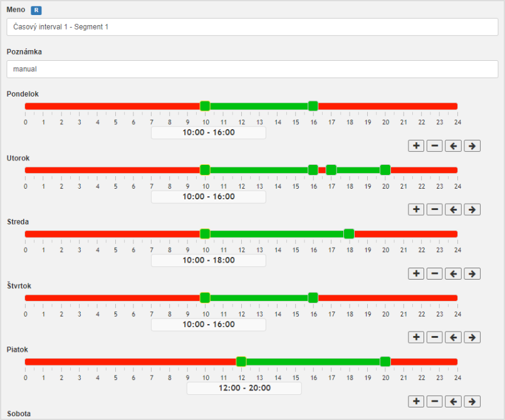
Task: Select the Utorok slider handle at 17
Action: pyautogui.click(x=331, y=170)
